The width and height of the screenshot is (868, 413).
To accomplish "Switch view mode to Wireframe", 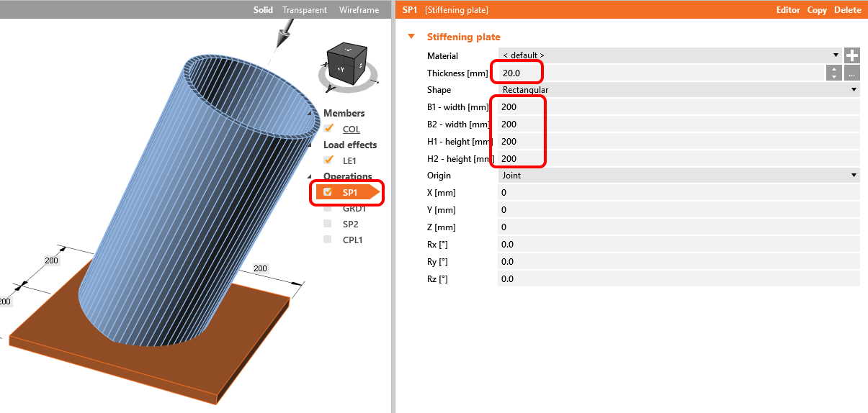I will tap(357, 10).
